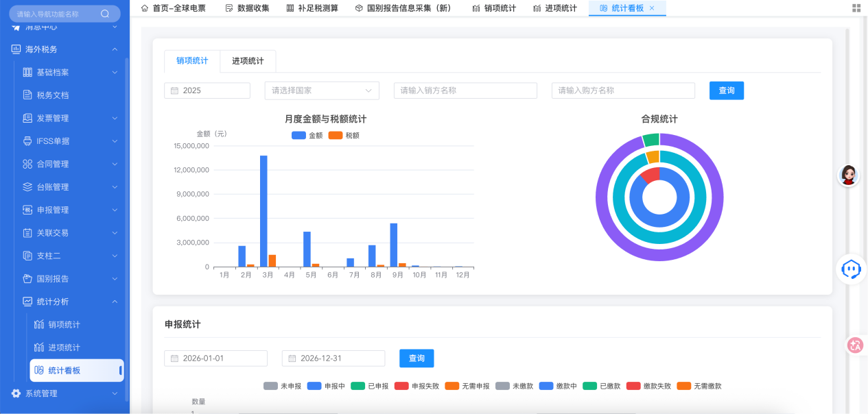Viewport: 868px width, 414px height.
Task: Open the avatar assistant on right edge
Action: click(x=849, y=175)
